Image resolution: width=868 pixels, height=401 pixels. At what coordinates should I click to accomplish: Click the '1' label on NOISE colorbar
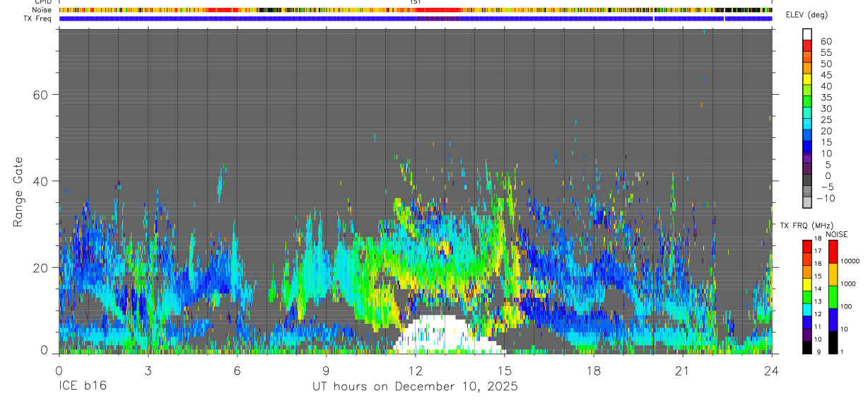(842, 351)
